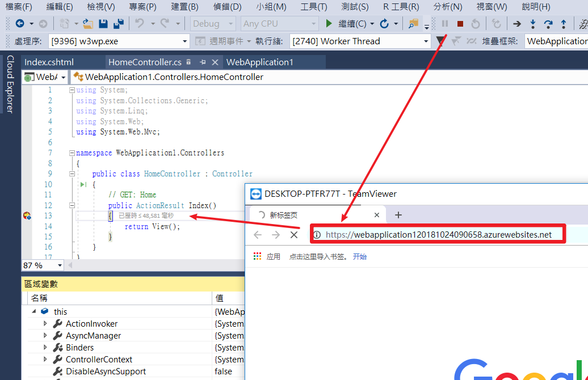
Task: Pause debugging with Break All
Action: pos(445,24)
